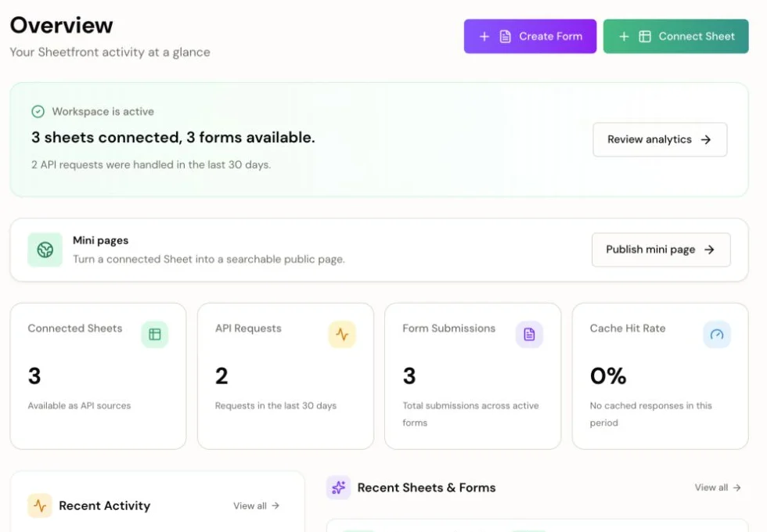Viewport: 767px width, 532px height.
Task: Click 'Turn a connected Sheet into a searchable' text
Action: pos(209,259)
